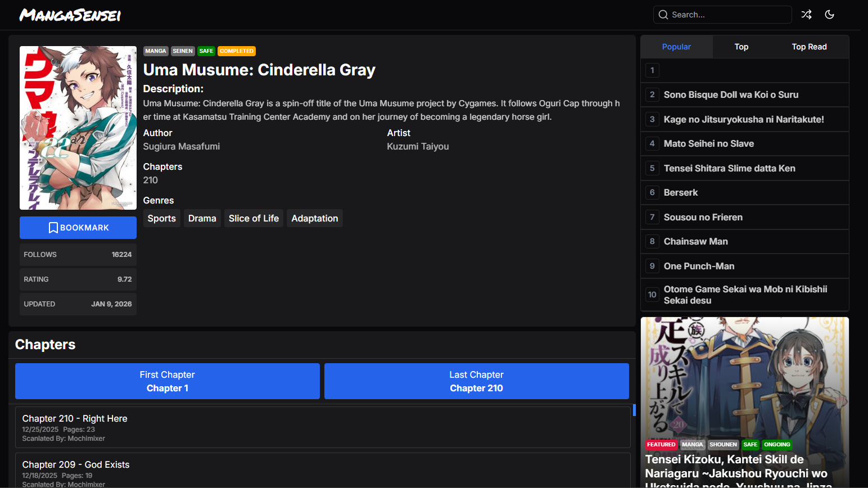Viewport: 868px width, 488px height.
Task: Open the MangaSensei logo homepage
Action: [70, 15]
